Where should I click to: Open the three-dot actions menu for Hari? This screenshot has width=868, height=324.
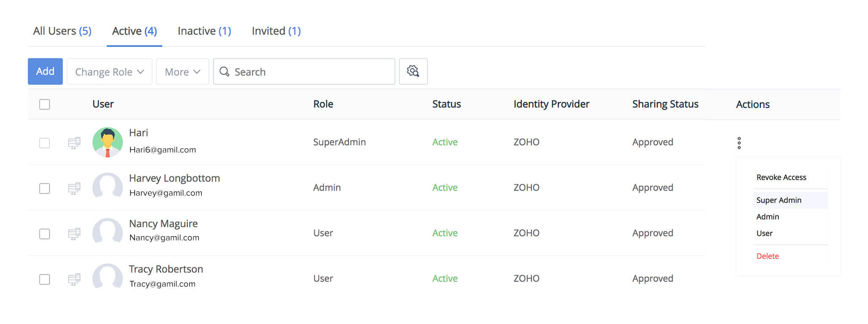tap(739, 143)
